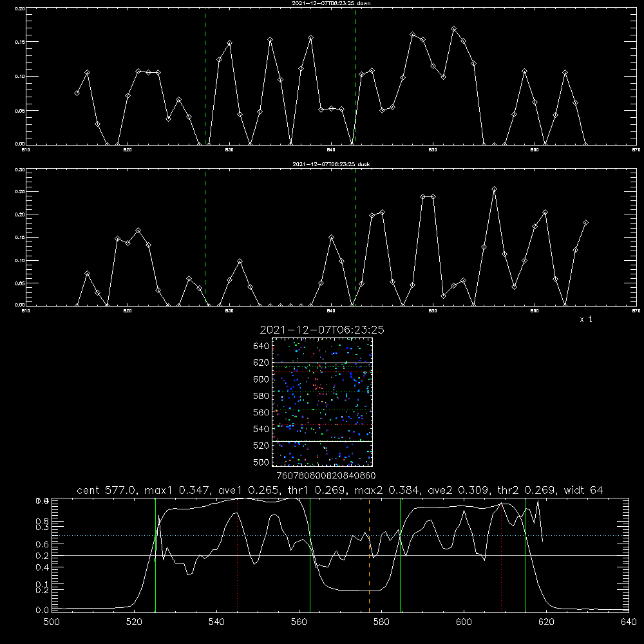Select 'thr2 0.269' in the stats line
Viewport: 644px width, 644px height.
click(x=527, y=490)
